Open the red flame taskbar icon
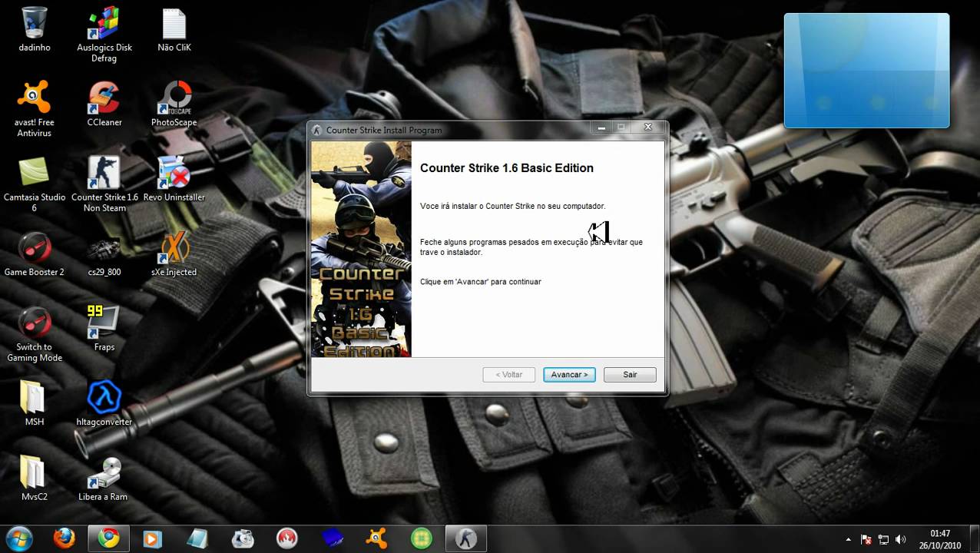 pyautogui.click(x=287, y=538)
